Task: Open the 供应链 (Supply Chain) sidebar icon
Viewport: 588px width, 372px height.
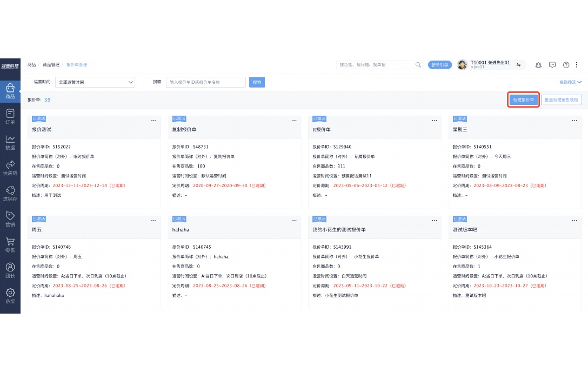Action: tap(10, 165)
